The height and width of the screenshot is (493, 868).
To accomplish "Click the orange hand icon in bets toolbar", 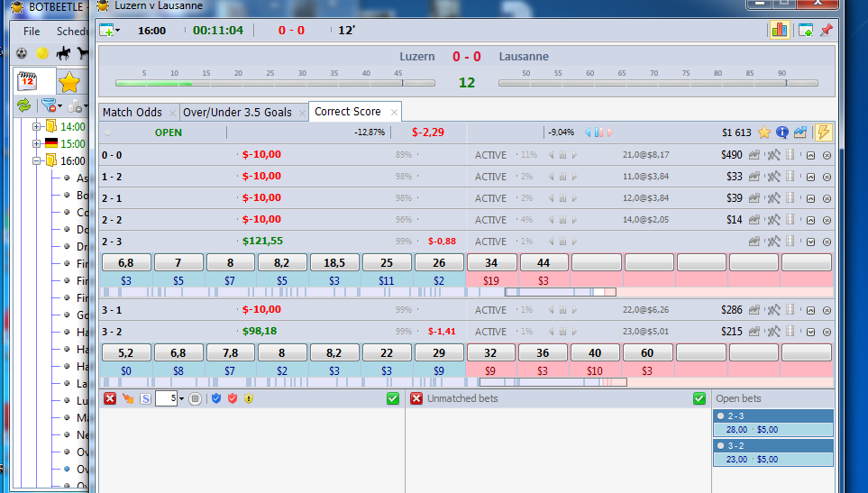I will (x=128, y=398).
